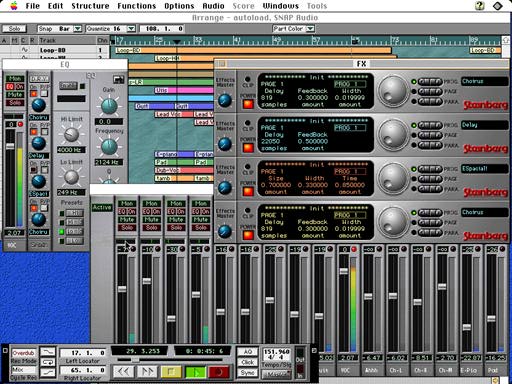Screen dimensions: 512x384
Task: Open the Apple menu
Action: coord(13,6)
